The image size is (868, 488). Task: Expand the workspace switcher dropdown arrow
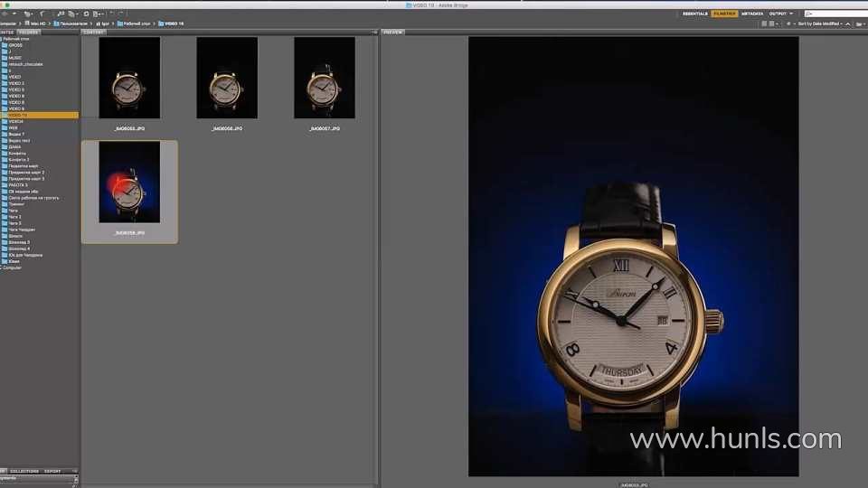click(x=791, y=14)
